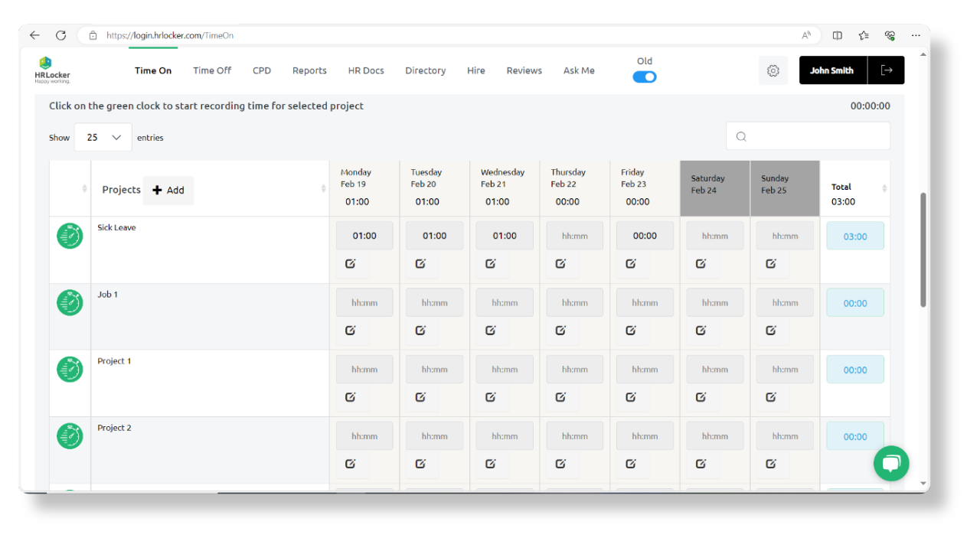980x551 pixels.
Task: Open the notes icon under Monday's Sick Leave entry
Action: 351,263
